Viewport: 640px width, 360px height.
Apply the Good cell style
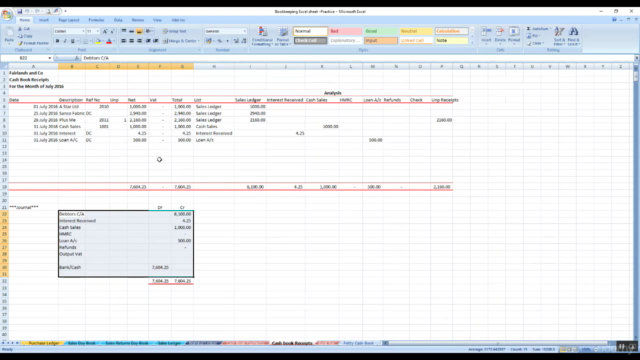(380, 31)
